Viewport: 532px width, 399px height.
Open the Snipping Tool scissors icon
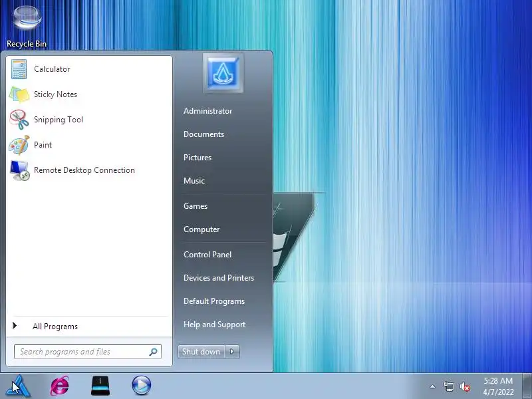click(x=19, y=120)
